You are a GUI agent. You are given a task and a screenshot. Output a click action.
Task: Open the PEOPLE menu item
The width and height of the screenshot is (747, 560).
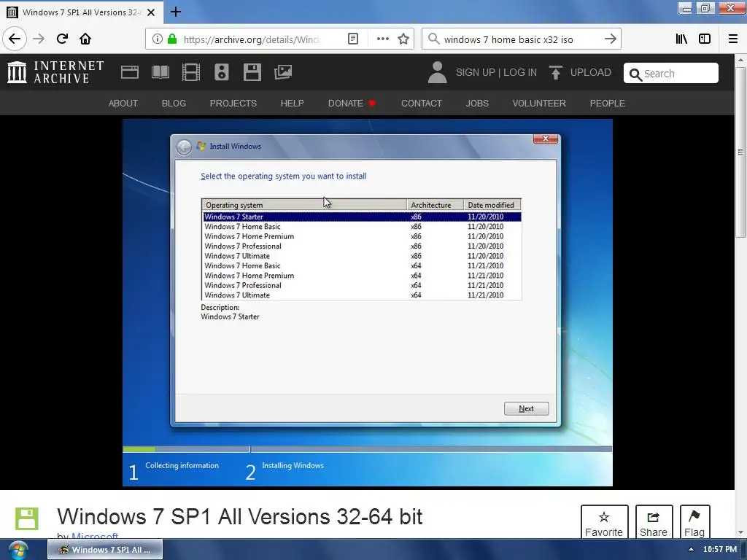click(x=608, y=104)
